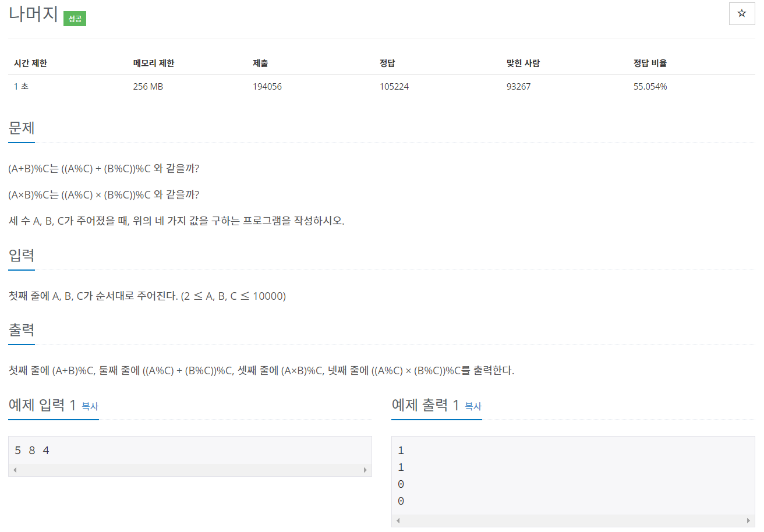Click the 메모리 제한 column header

154,63
